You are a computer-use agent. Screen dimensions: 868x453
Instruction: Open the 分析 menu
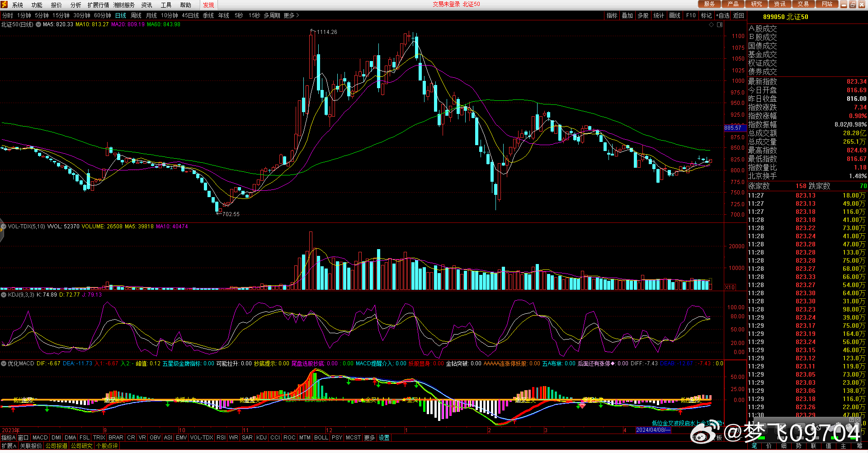[x=75, y=5]
